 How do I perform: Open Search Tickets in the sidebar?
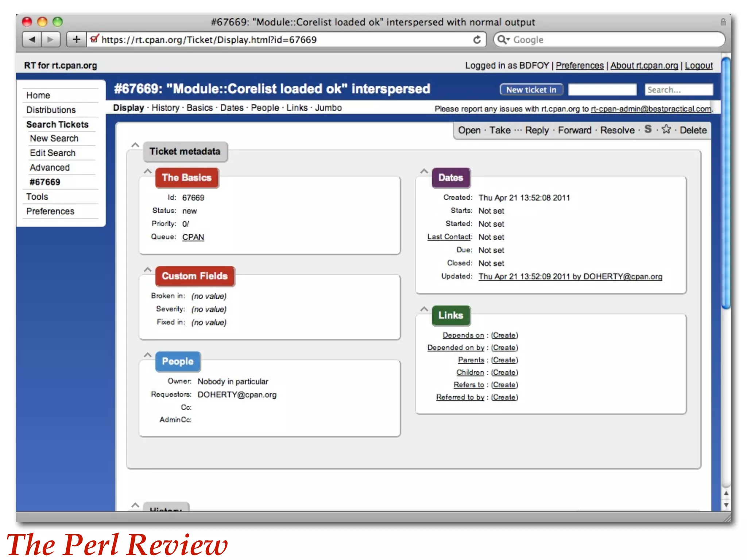coord(57,124)
